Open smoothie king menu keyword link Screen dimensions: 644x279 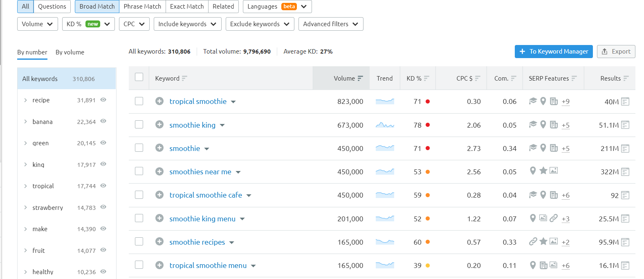pyautogui.click(x=202, y=219)
